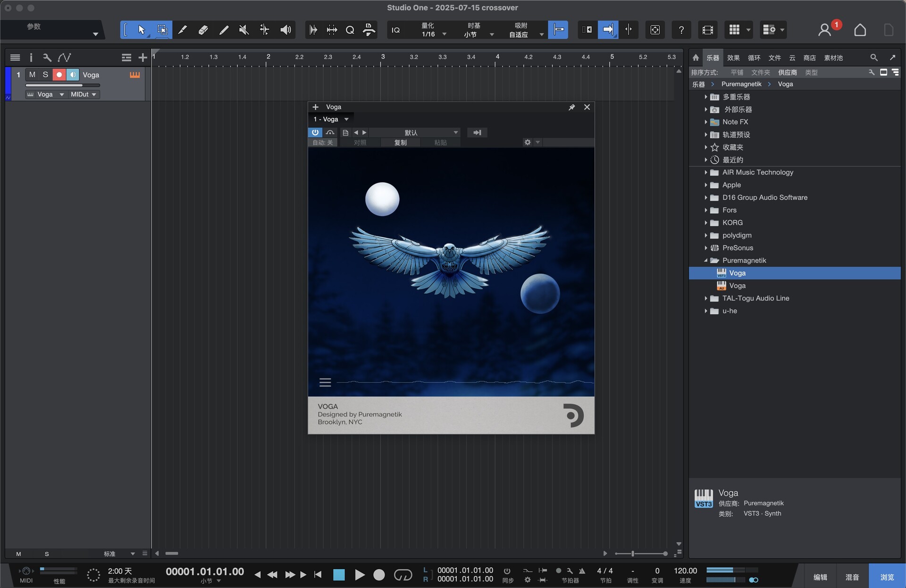Viewport: 906px width, 588px height.
Task: Open the 编辑 view button
Action: click(x=820, y=577)
